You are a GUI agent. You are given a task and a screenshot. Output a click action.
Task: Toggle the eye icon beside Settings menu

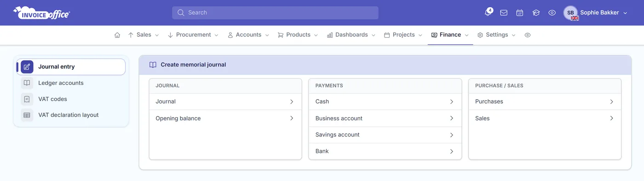click(x=528, y=35)
